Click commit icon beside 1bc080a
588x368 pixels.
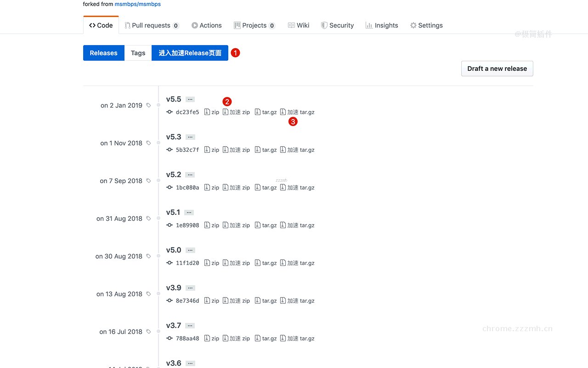[x=170, y=188]
